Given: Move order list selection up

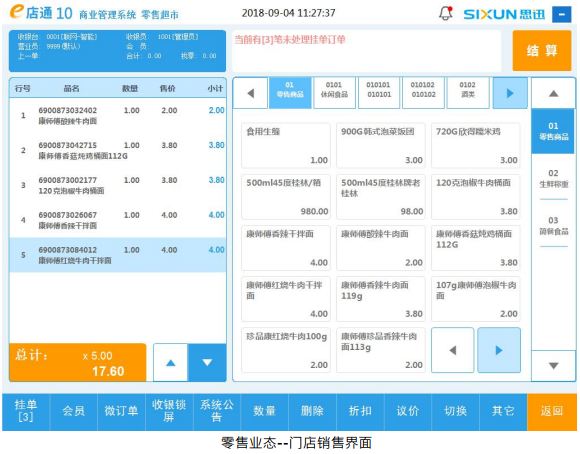Looking at the screenshot, I should coord(171,363).
